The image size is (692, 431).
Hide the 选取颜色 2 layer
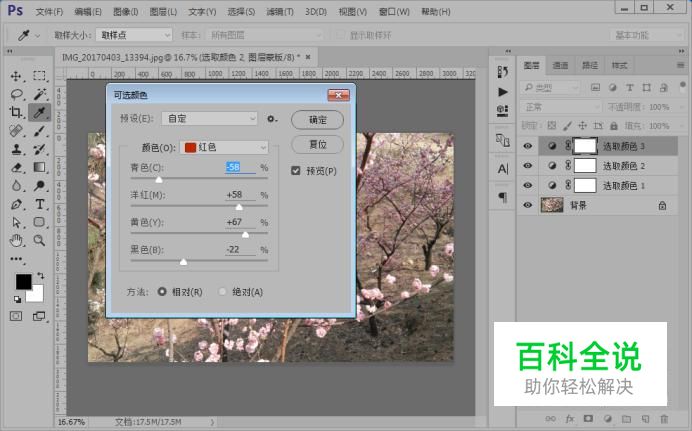(x=527, y=166)
